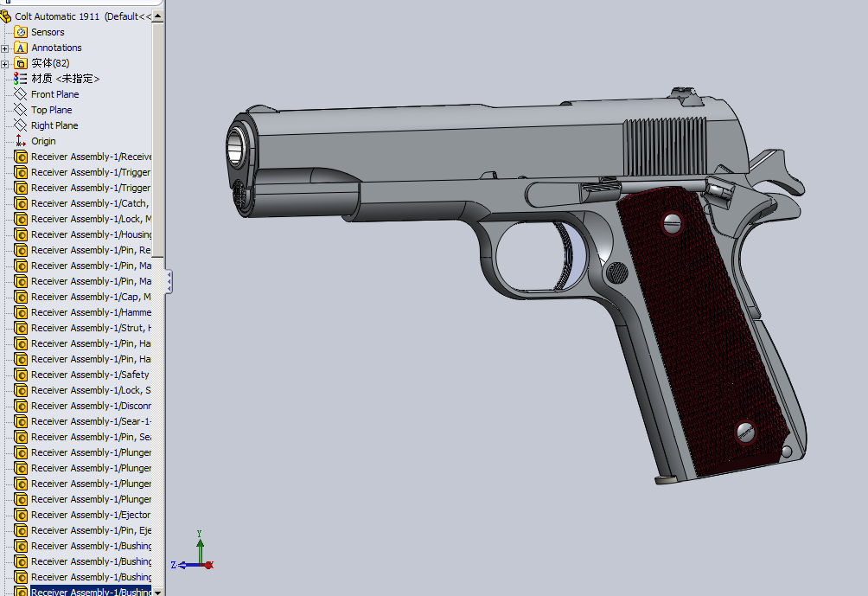Select the round magazine catch button
This screenshot has width=868, height=596.
(x=617, y=273)
